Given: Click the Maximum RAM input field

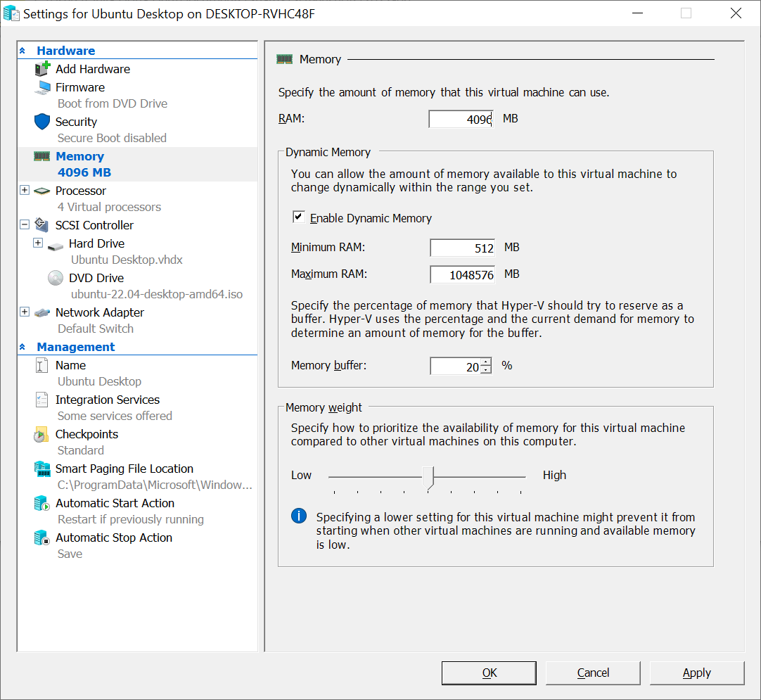Looking at the screenshot, I should tap(462, 274).
